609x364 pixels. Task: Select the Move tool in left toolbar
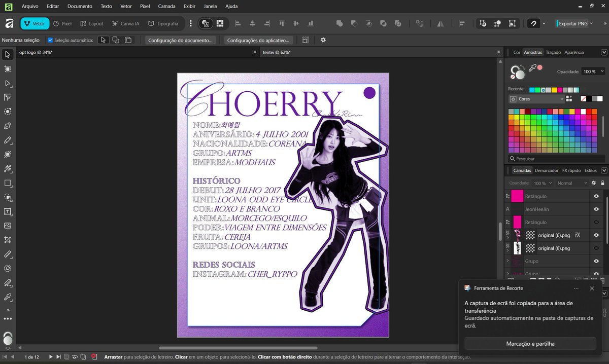coord(8,55)
